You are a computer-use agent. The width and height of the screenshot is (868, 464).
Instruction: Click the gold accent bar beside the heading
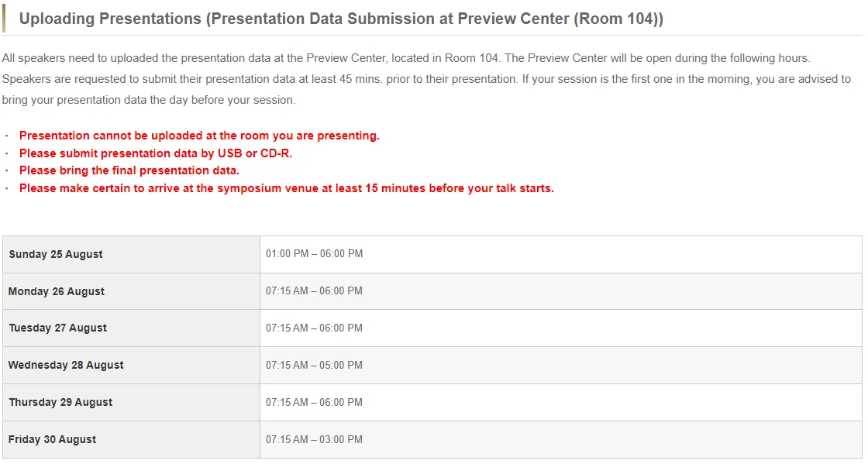4,19
